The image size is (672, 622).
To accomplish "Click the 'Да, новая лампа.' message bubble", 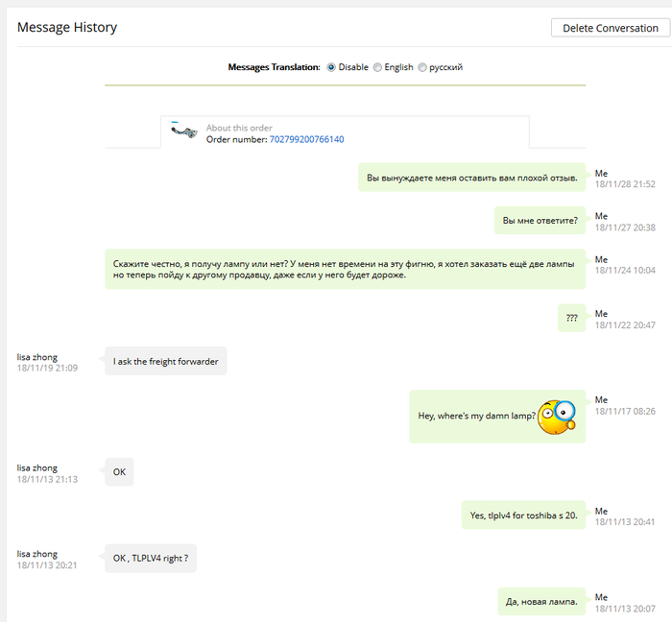I will click(x=541, y=602).
